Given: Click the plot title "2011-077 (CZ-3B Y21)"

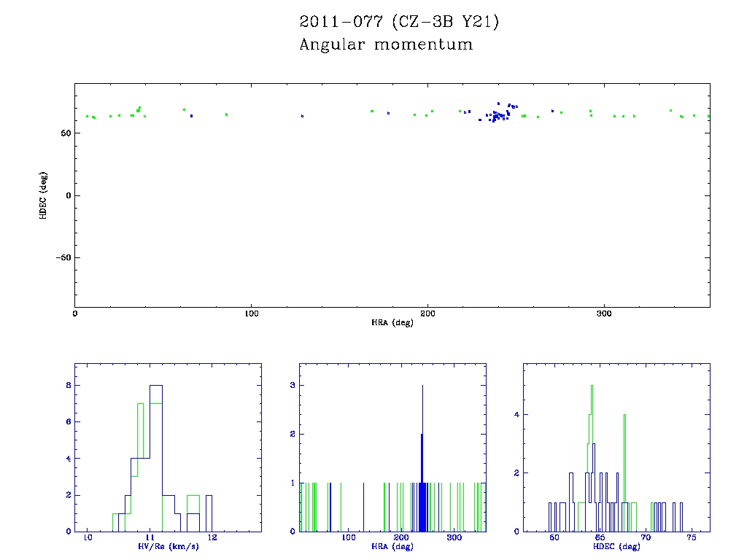Looking at the screenshot, I should [399, 22].
